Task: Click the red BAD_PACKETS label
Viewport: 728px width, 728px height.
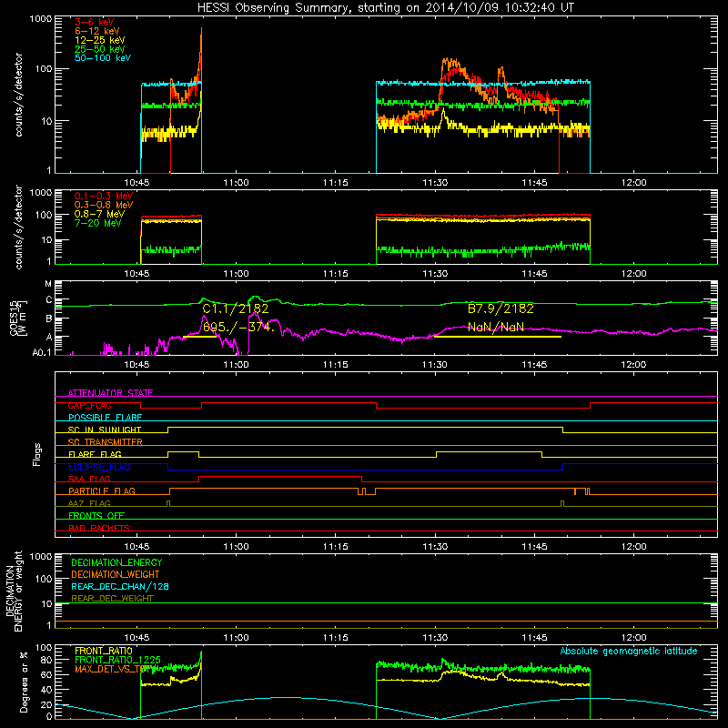Action: [x=99, y=528]
